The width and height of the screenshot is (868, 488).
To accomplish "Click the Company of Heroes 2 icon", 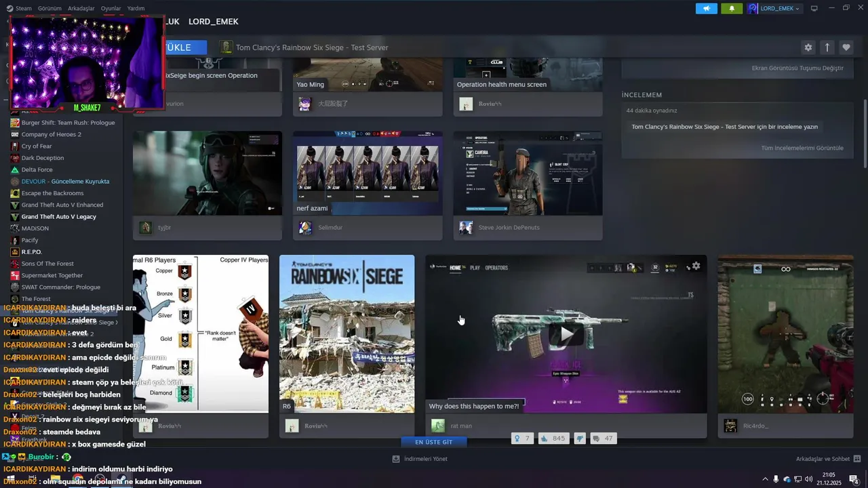I will (x=15, y=134).
